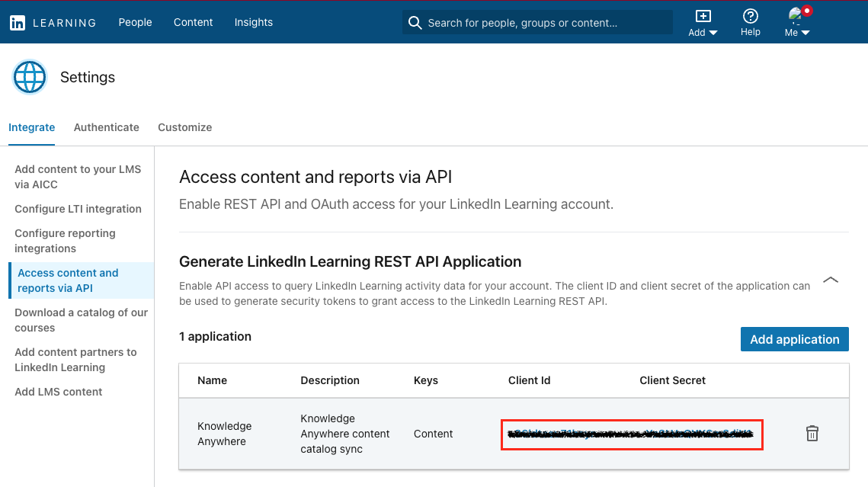The width and height of the screenshot is (868, 487).
Task: Click the Knowledge Anywhere name cell
Action: coord(224,434)
